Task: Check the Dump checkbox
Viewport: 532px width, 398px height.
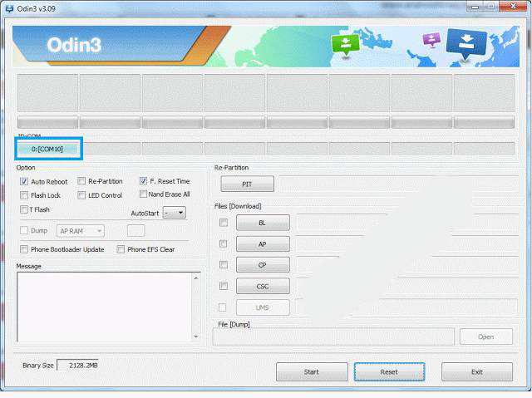Action: click(24, 230)
